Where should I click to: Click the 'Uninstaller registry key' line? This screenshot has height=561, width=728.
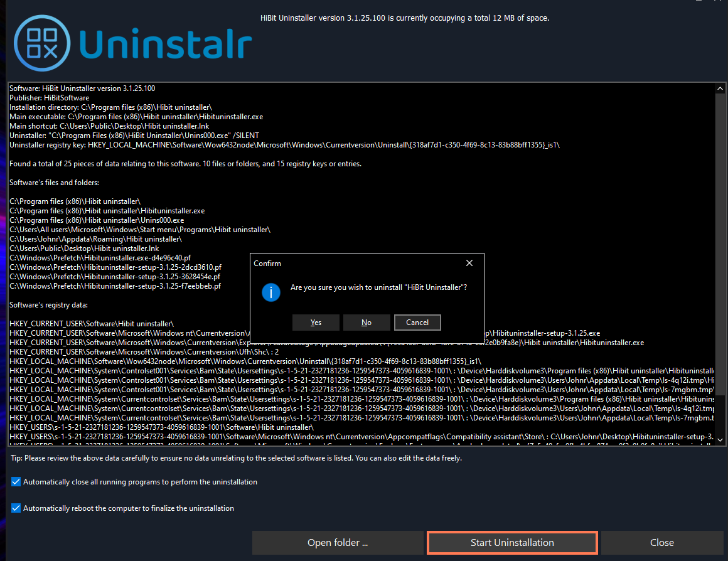tap(284, 145)
